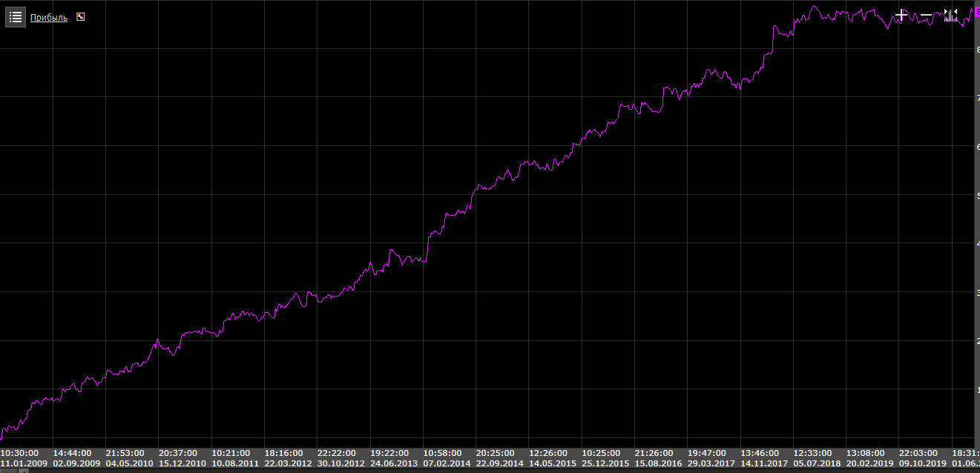
Task: Click the cursor icon beside Прибыль
Action: tap(81, 17)
